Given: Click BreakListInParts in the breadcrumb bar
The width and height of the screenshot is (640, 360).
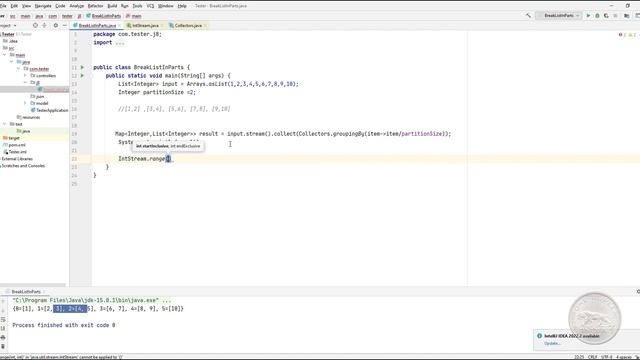Looking at the screenshot, I should click(104, 16).
